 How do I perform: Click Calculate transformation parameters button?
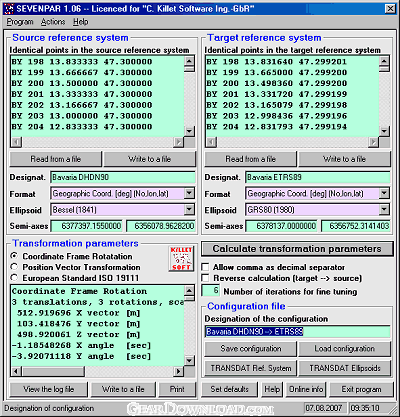pyautogui.click(x=297, y=249)
